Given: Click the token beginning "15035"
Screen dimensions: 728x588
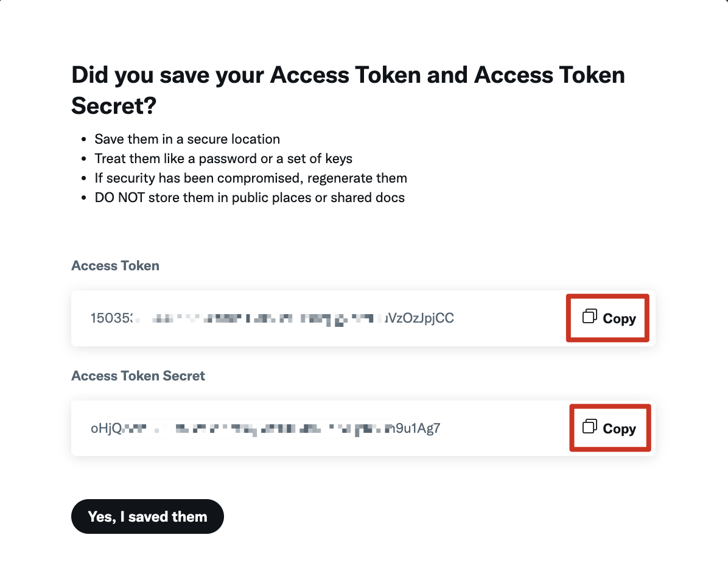Looking at the screenshot, I should [x=111, y=318].
